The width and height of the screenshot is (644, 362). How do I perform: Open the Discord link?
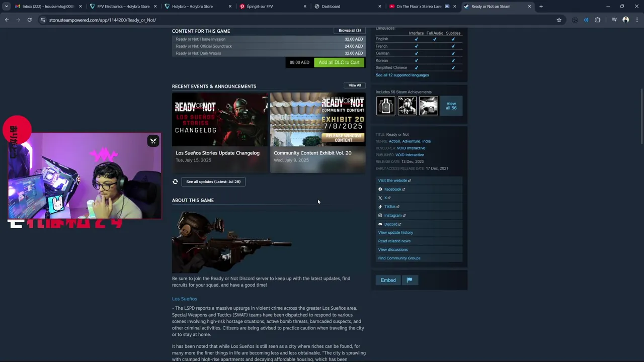[390, 224]
